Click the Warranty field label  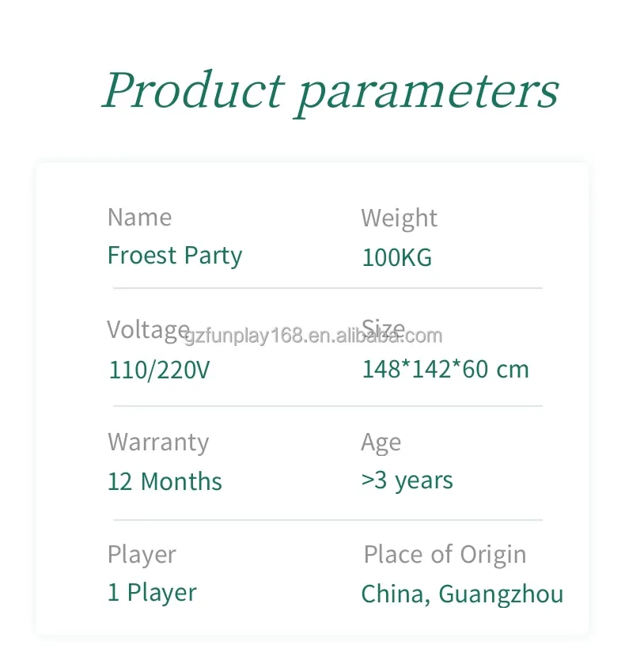click(158, 442)
